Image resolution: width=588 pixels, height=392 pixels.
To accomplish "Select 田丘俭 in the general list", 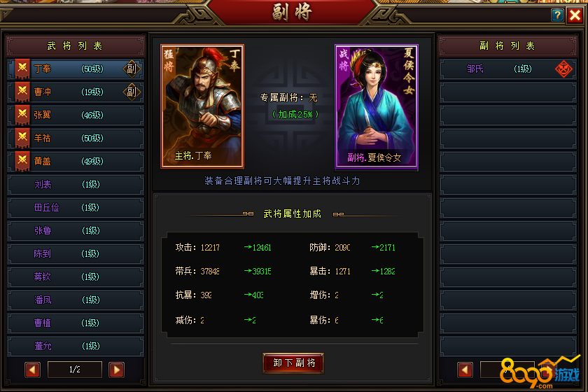I will coord(76,207).
